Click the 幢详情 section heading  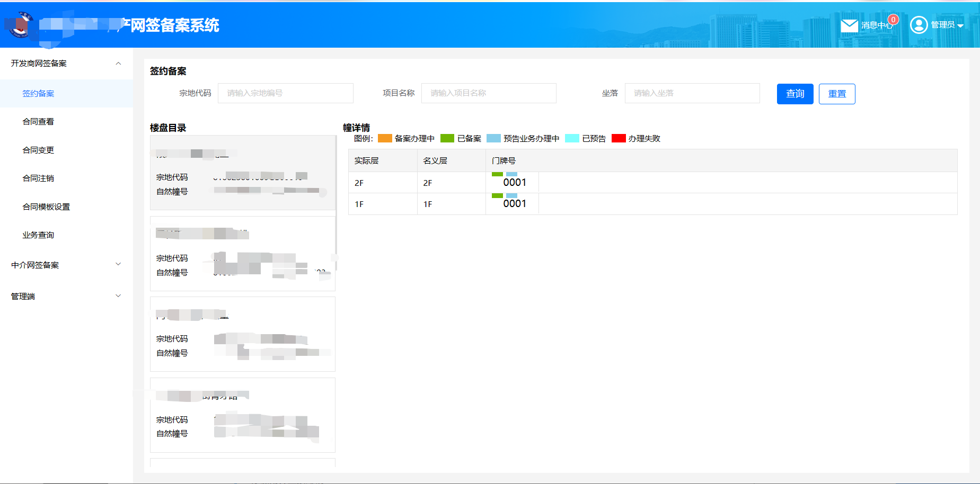356,128
